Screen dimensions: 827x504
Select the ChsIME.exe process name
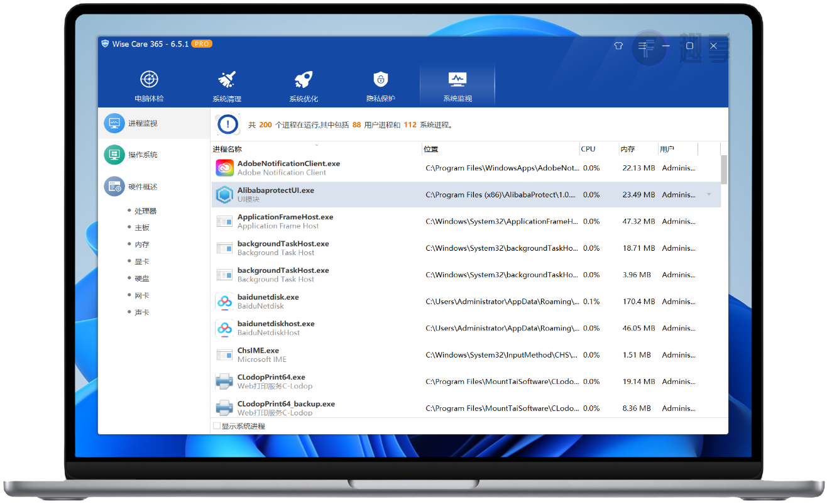[258, 351]
